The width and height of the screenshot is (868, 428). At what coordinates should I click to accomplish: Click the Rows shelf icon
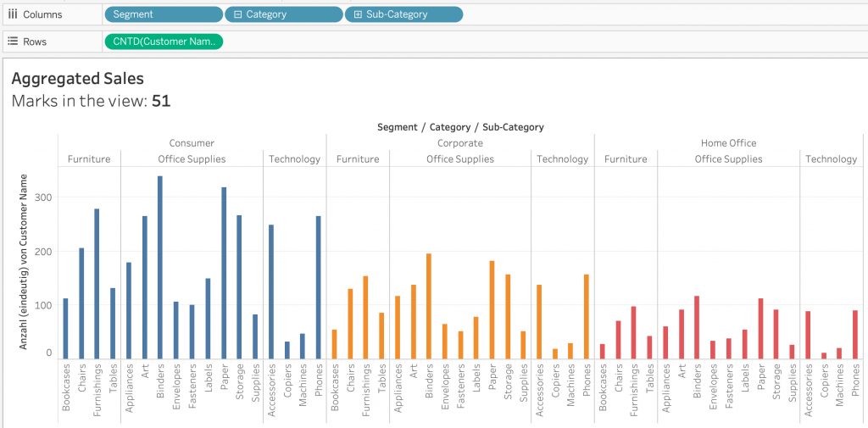pyautogui.click(x=13, y=42)
